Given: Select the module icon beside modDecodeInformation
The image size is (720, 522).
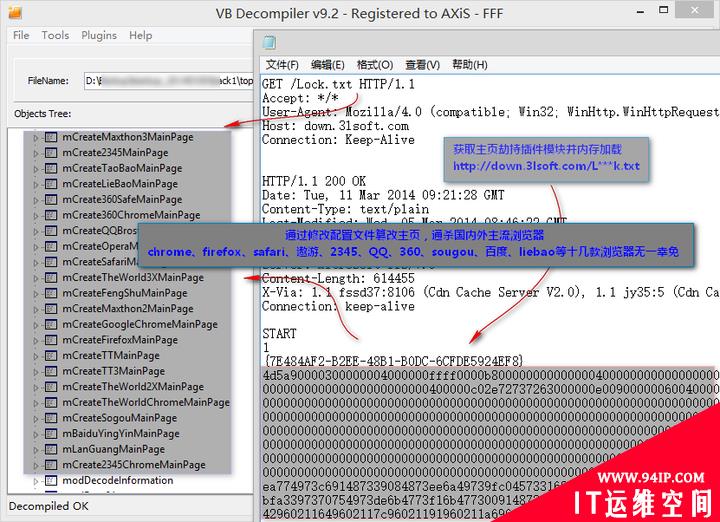Looking at the screenshot, I should (x=51, y=480).
